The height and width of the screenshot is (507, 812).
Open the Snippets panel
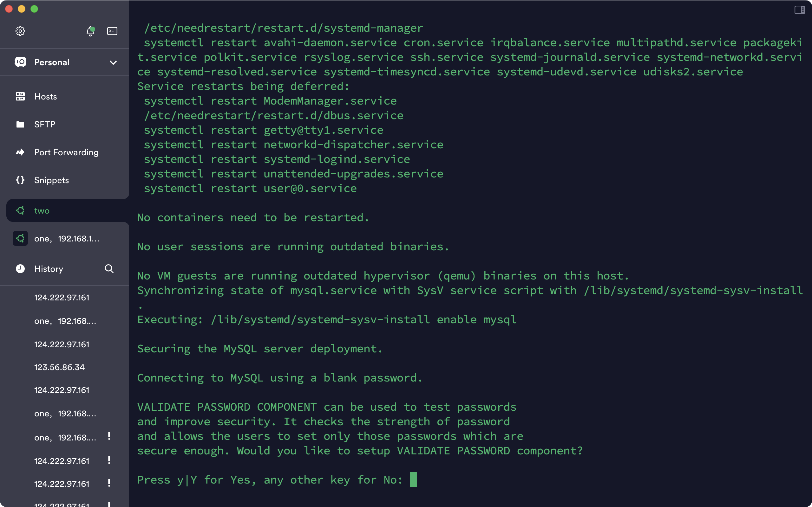point(51,180)
